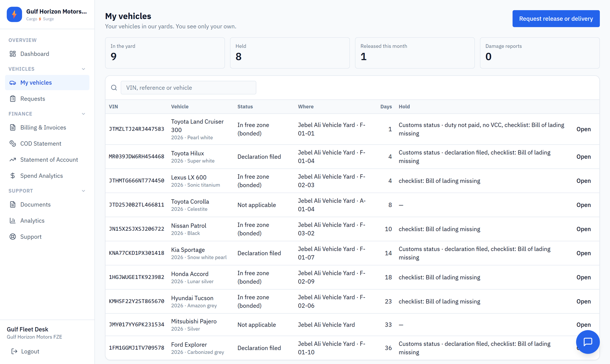Viewport: 610px width, 364px height.
Task: Click the COD Statement coins icon
Action: point(13,144)
